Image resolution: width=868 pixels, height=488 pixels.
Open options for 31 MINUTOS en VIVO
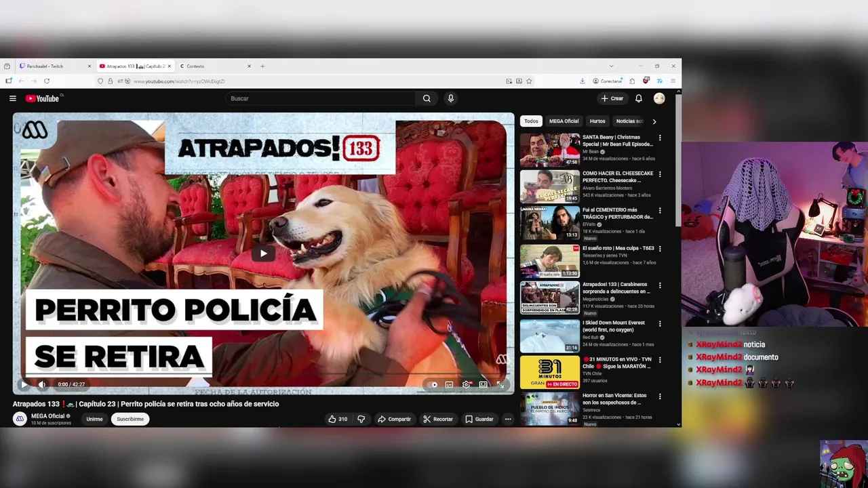[x=660, y=360]
